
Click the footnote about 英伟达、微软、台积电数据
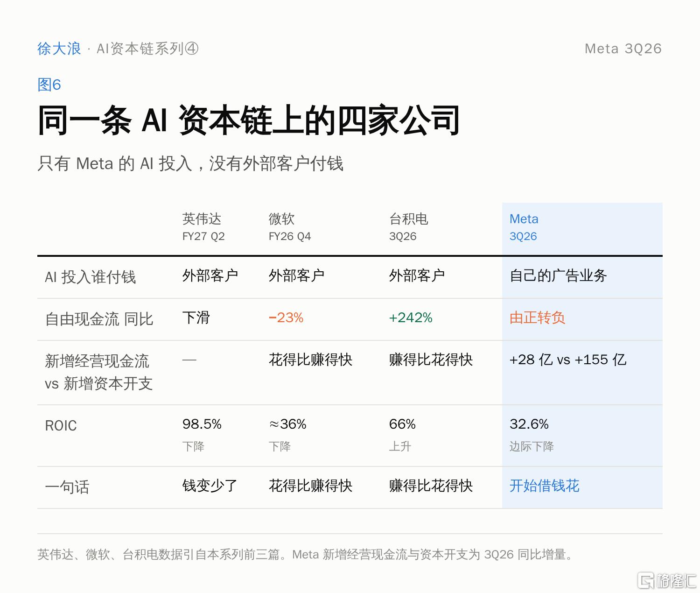(306, 554)
